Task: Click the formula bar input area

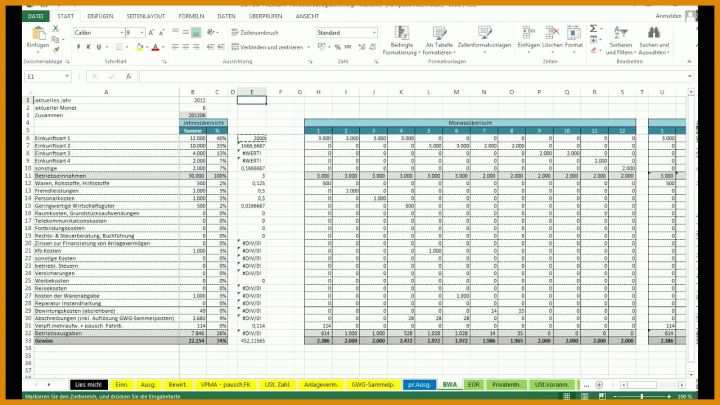Action: point(411,76)
